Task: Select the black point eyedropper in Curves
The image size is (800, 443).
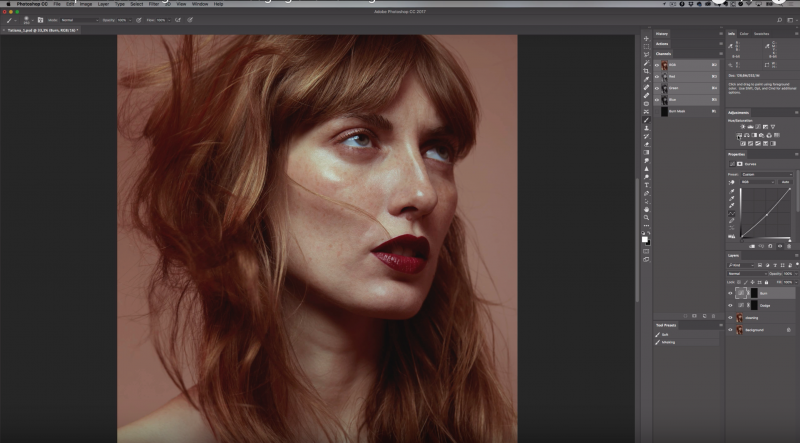Action: 732,191
